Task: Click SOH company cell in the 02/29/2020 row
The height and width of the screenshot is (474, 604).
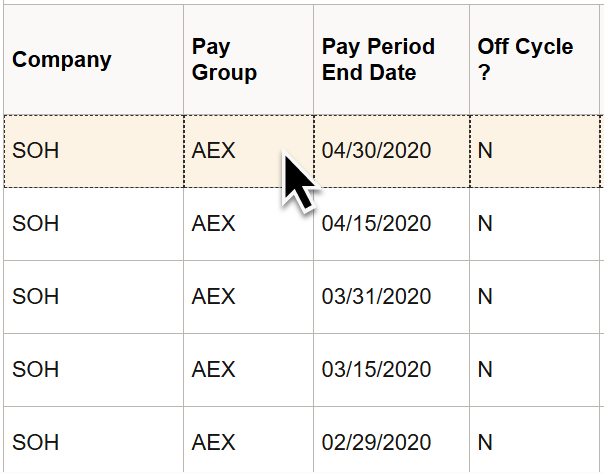Action: (36, 442)
